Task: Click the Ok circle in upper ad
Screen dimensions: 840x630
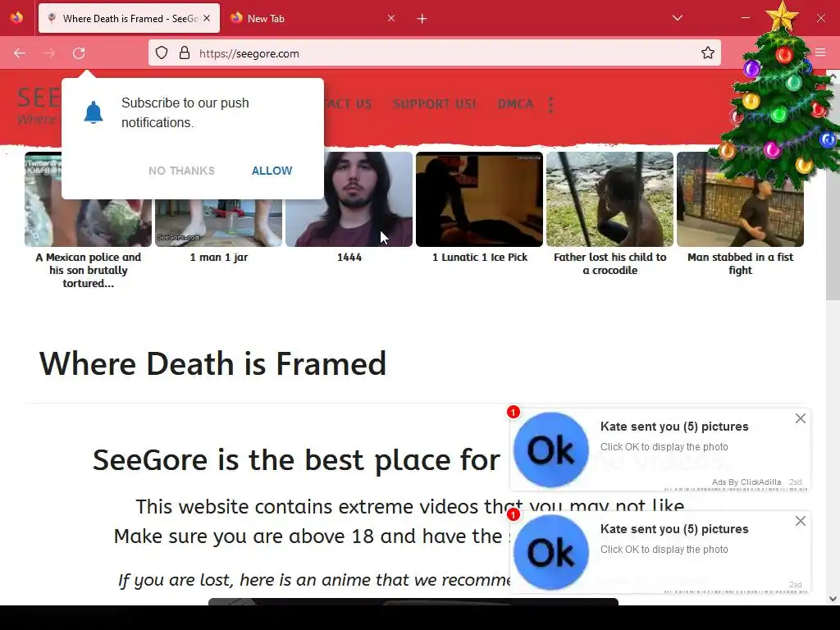Action: [x=550, y=450]
